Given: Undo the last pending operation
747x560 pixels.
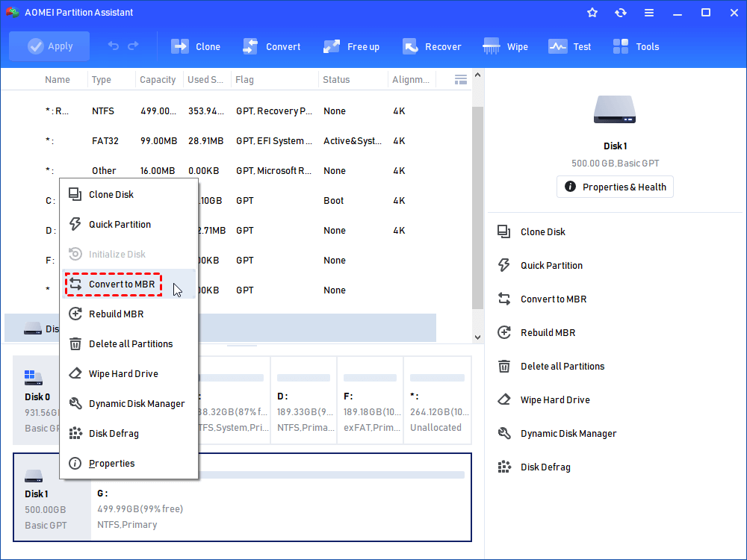Looking at the screenshot, I should click(x=114, y=46).
